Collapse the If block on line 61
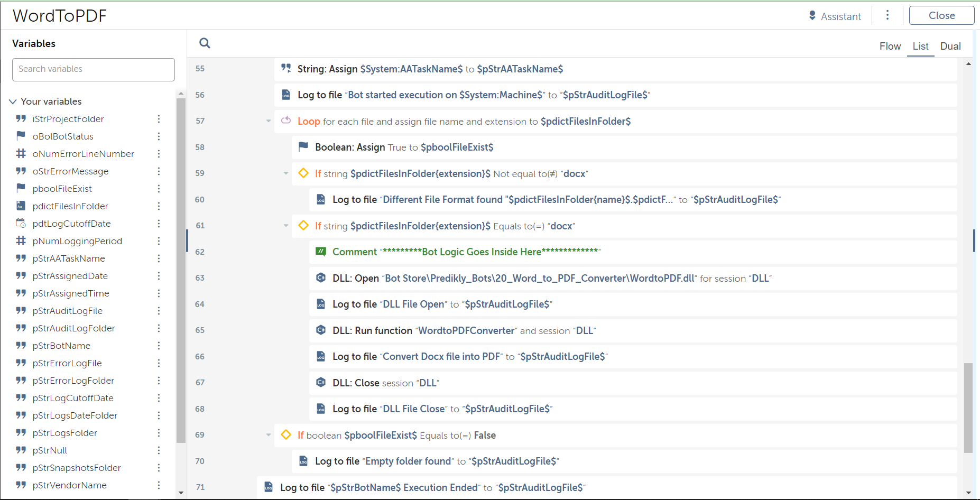 (x=286, y=226)
